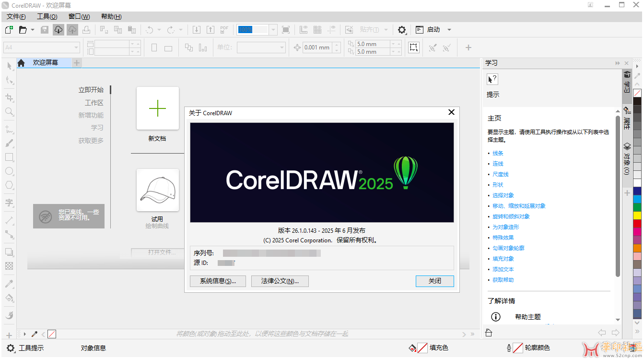Expand the Open folder dropdown arrow

coord(33,30)
